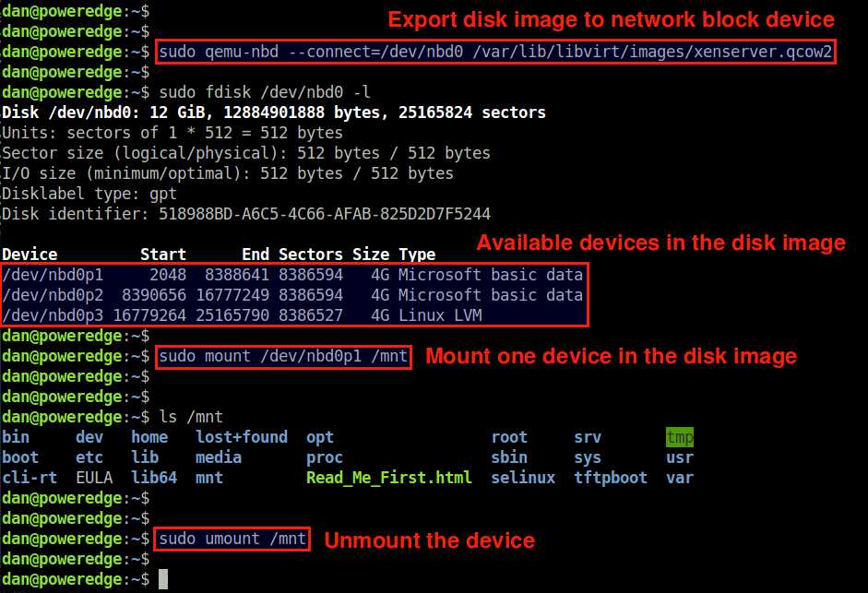Viewport: 868px width, 593px height.
Task: Select the /dev/nbd0p1 partition row
Action: click(x=292, y=275)
